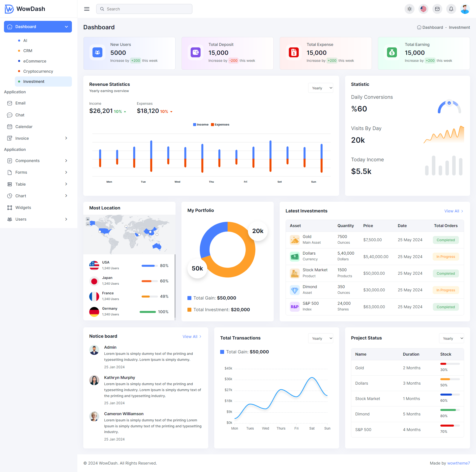Open the Cryptocurrency dashboard entry
Screen dimensions: 476x472
point(38,71)
